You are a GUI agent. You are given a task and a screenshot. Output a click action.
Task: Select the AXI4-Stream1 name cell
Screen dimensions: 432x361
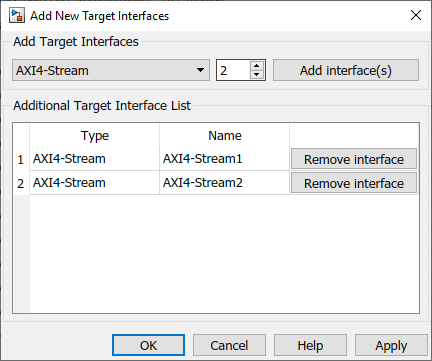point(224,159)
